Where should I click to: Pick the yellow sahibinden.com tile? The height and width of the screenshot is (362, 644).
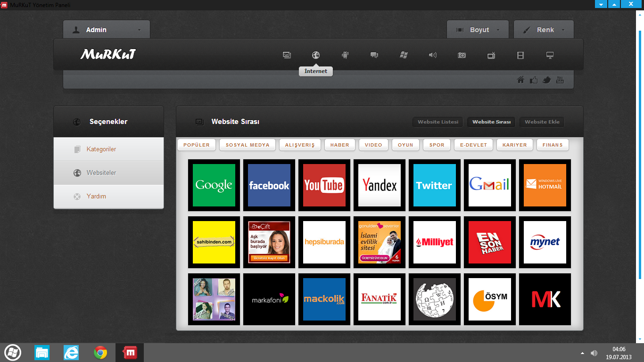[214, 242]
